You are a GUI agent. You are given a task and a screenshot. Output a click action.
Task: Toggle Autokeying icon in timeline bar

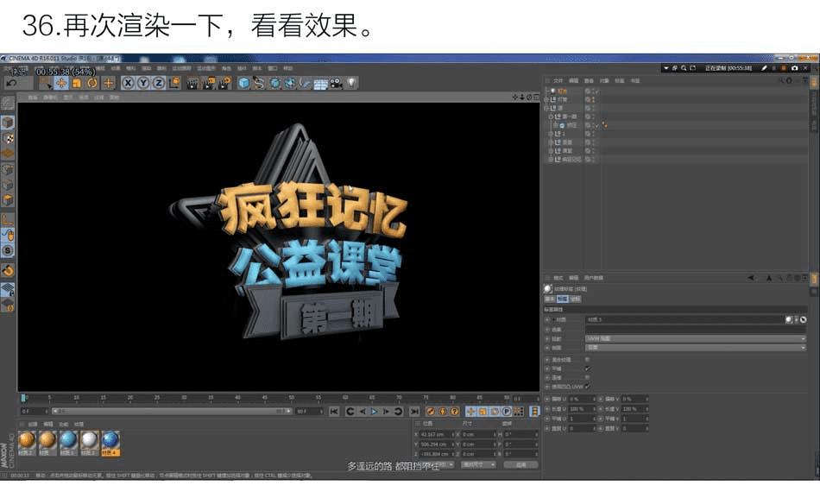click(443, 412)
